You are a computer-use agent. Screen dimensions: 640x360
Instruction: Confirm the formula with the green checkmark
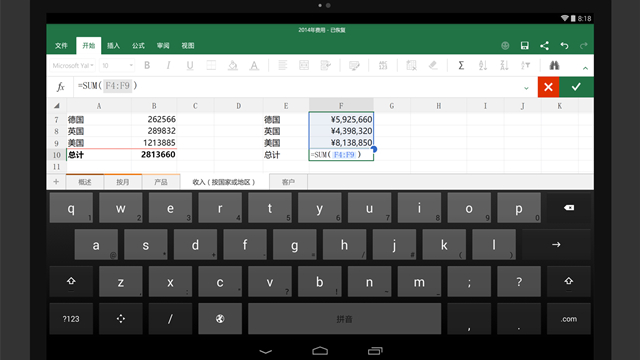[x=576, y=87]
